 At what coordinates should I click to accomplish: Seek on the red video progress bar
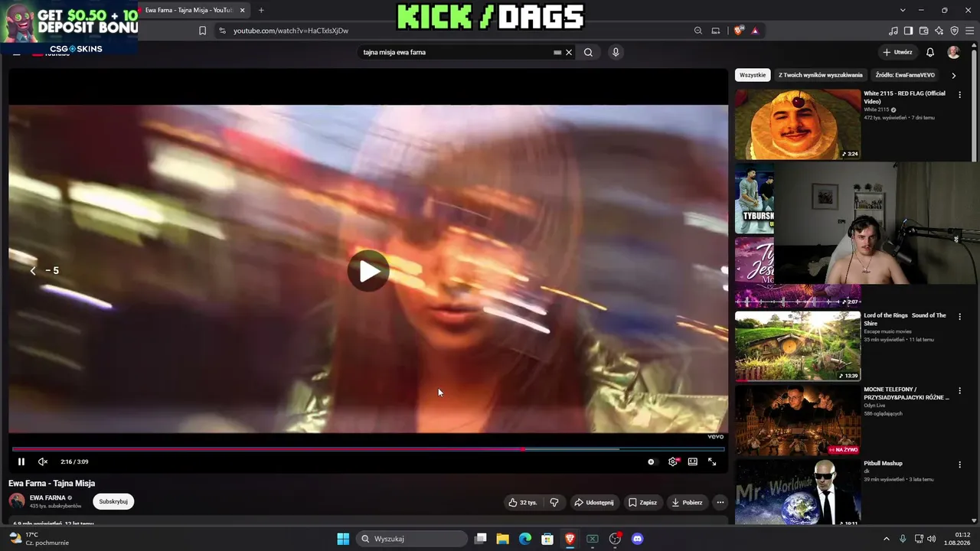tap(368, 449)
